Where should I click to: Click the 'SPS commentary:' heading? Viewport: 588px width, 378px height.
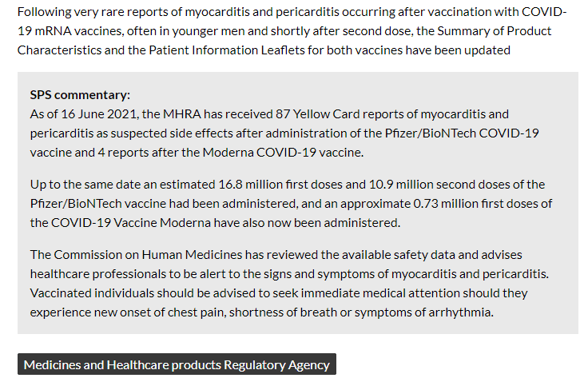pos(80,95)
